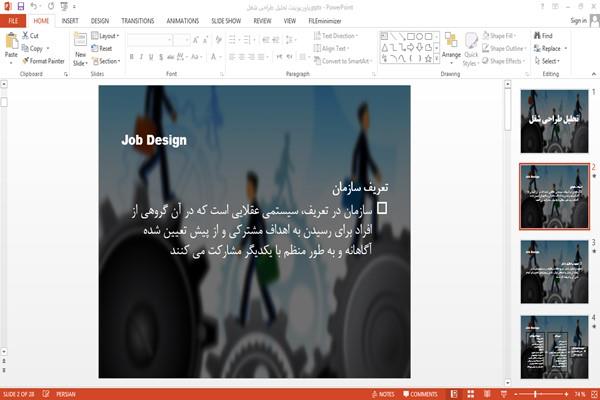
Task: Click the Reset slide button
Action: [x=102, y=48]
